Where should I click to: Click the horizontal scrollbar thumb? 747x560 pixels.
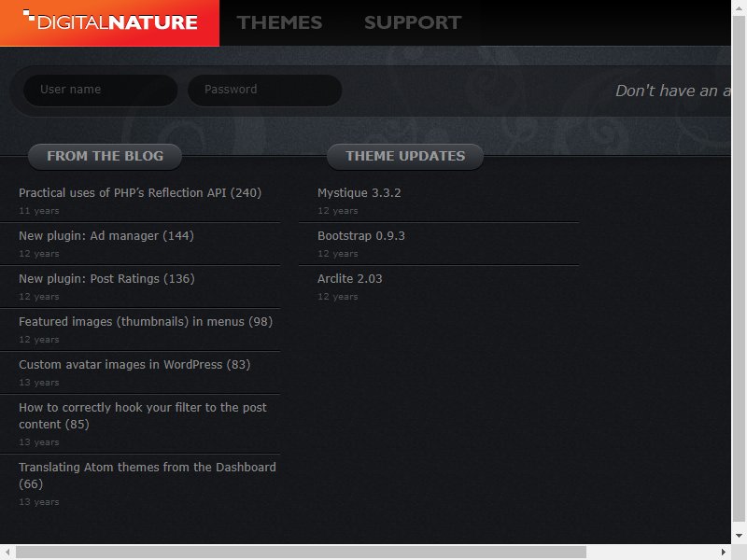pyautogui.click(x=301, y=552)
